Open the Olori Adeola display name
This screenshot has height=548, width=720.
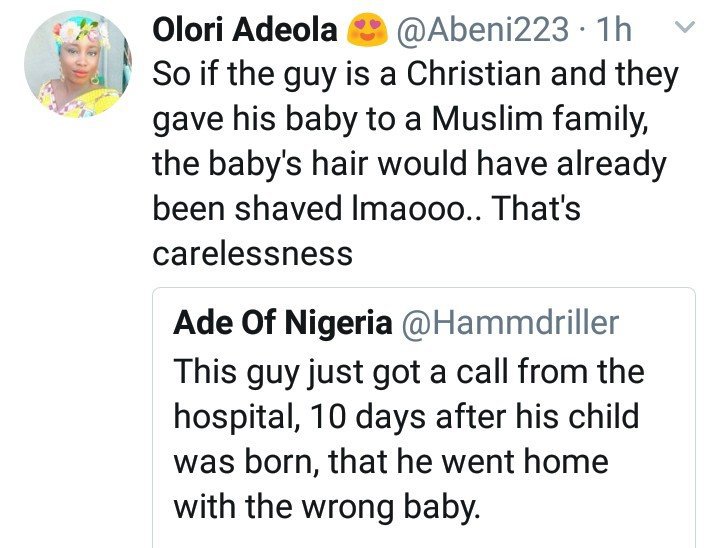pos(247,32)
